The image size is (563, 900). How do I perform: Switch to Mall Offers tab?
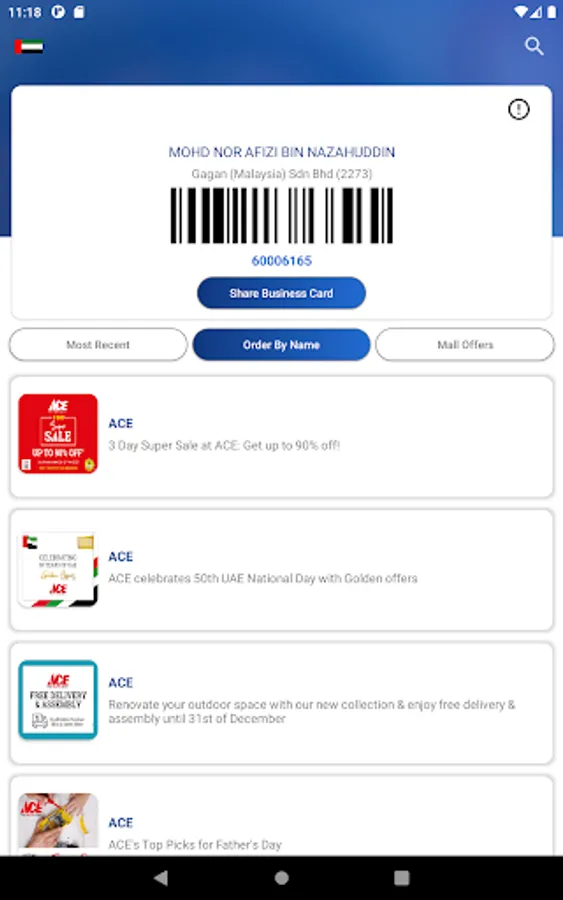(465, 344)
